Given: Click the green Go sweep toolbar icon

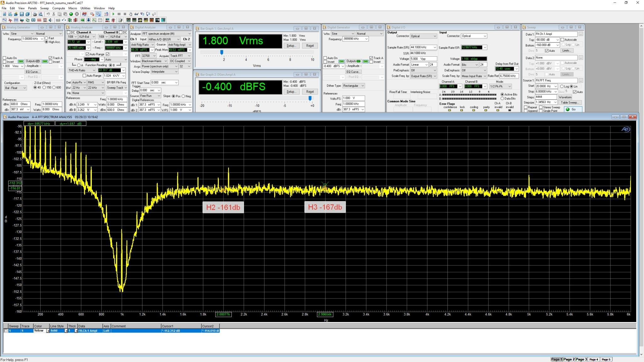Looking at the screenshot, I should click(71, 14).
